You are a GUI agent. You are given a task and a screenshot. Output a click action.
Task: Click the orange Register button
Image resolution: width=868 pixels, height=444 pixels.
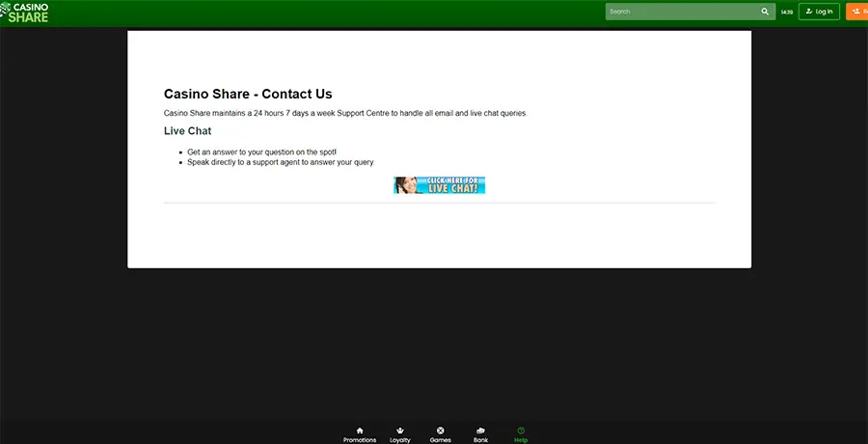coord(857,11)
